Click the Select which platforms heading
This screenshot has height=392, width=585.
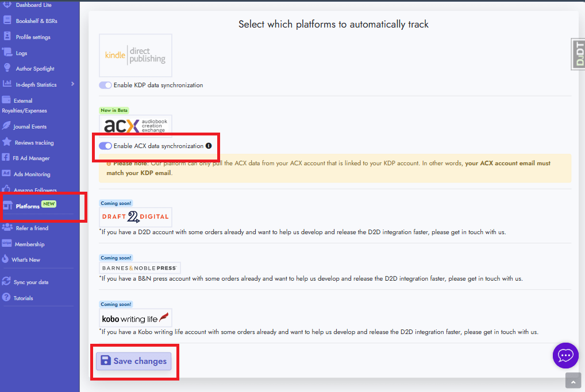333,24
